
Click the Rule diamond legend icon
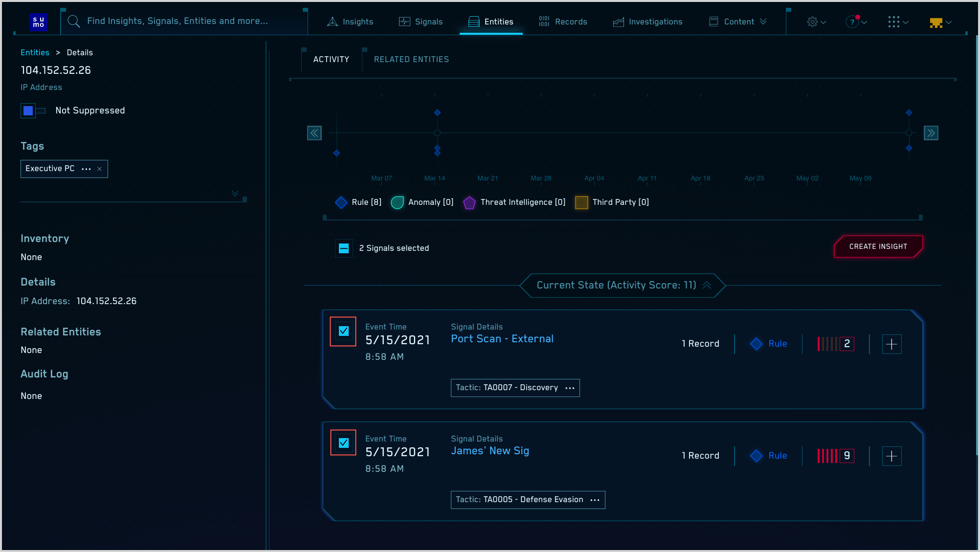[x=341, y=202]
